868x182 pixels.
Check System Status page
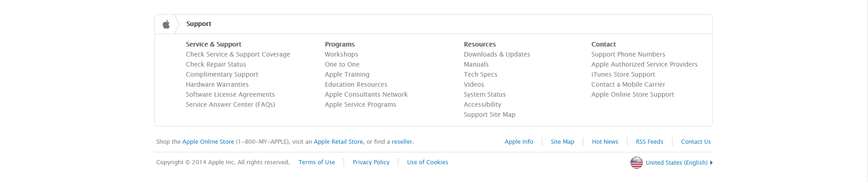click(x=485, y=94)
